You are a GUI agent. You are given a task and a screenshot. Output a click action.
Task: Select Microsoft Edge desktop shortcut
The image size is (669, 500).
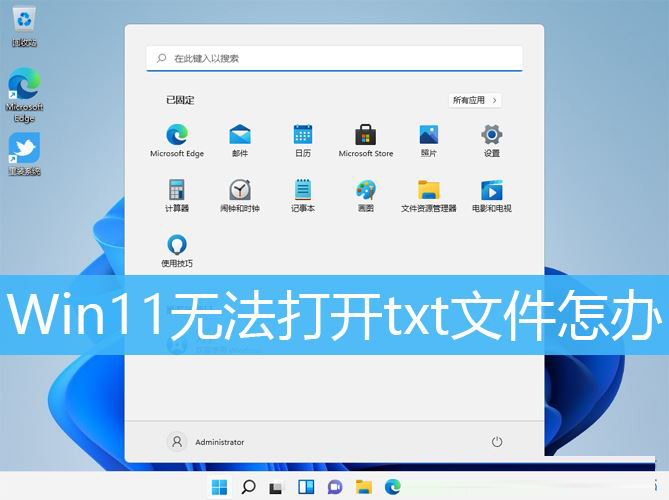pos(24,95)
